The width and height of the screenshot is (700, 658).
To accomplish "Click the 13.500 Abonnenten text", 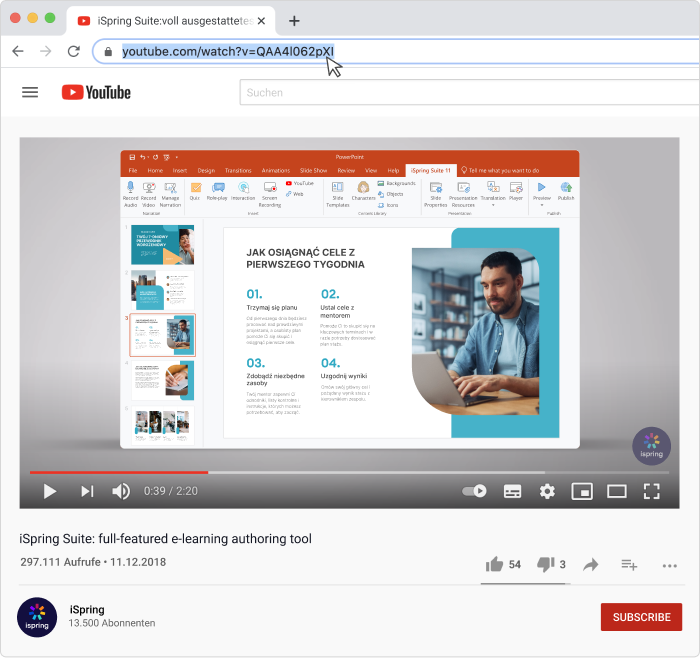I will pyautogui.click(x=112, y=623).
